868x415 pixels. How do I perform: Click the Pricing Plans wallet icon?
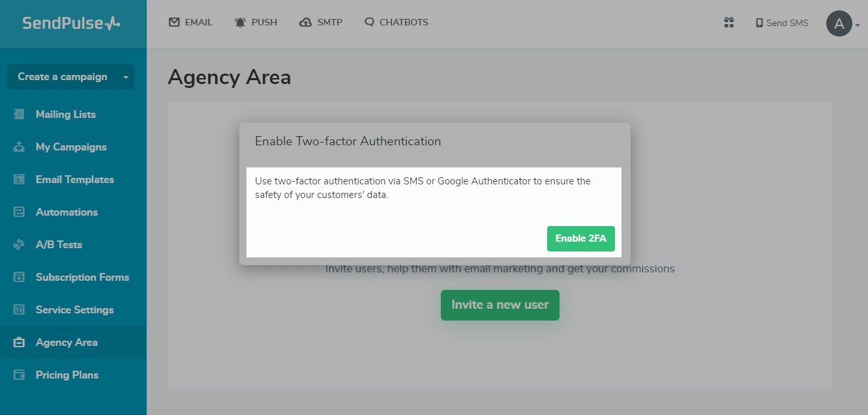click(19, 375)
